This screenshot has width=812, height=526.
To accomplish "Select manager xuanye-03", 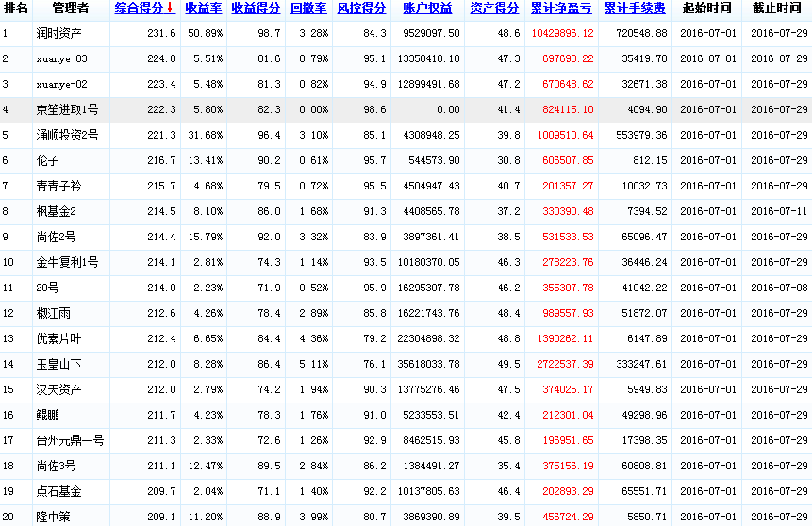I will pos(61,59).
